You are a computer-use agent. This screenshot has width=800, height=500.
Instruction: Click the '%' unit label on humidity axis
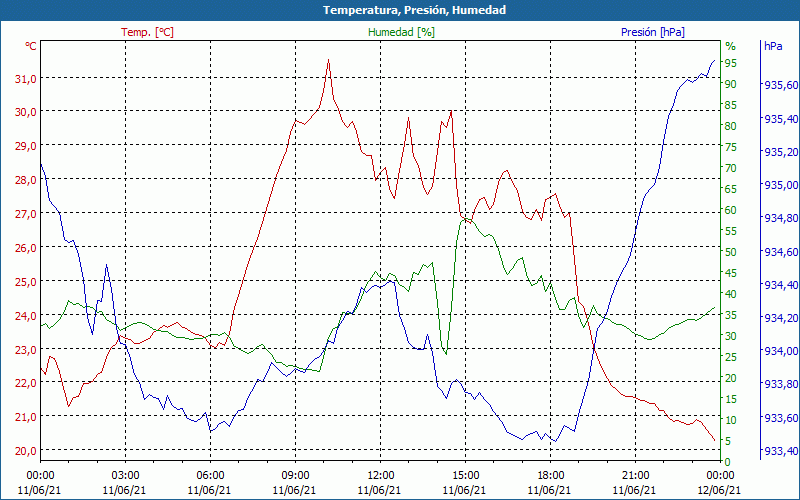[x=731, y=46]
